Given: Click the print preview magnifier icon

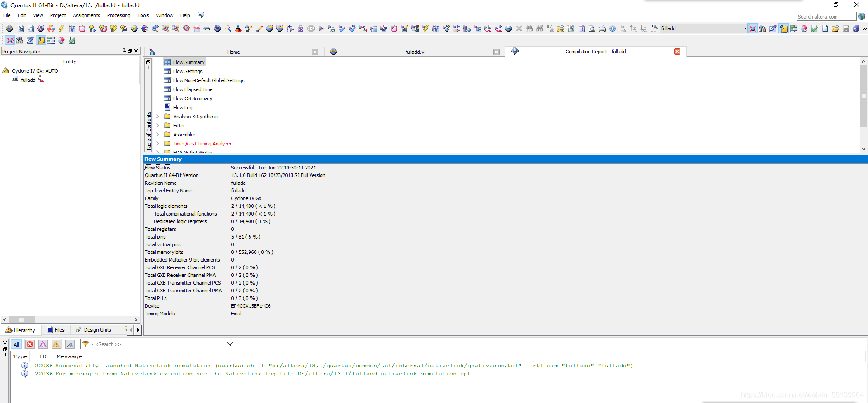Looking at the screenshot, I should click(592, 28).
